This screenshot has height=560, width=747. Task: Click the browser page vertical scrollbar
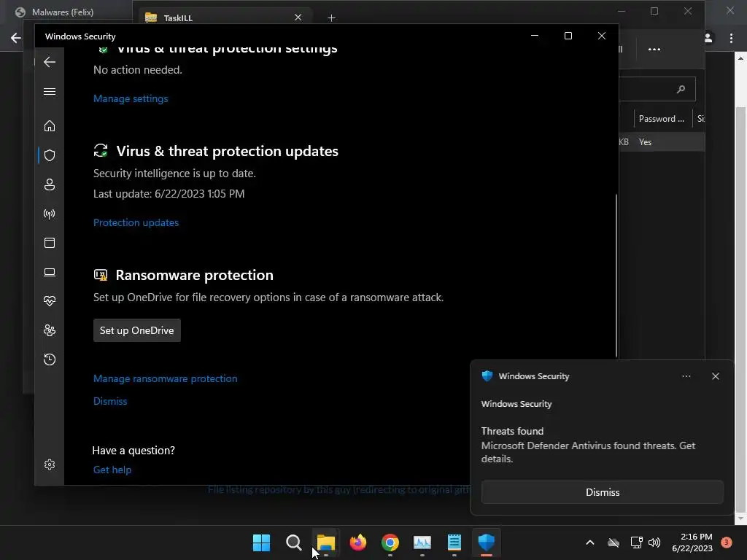coord(740,309)
